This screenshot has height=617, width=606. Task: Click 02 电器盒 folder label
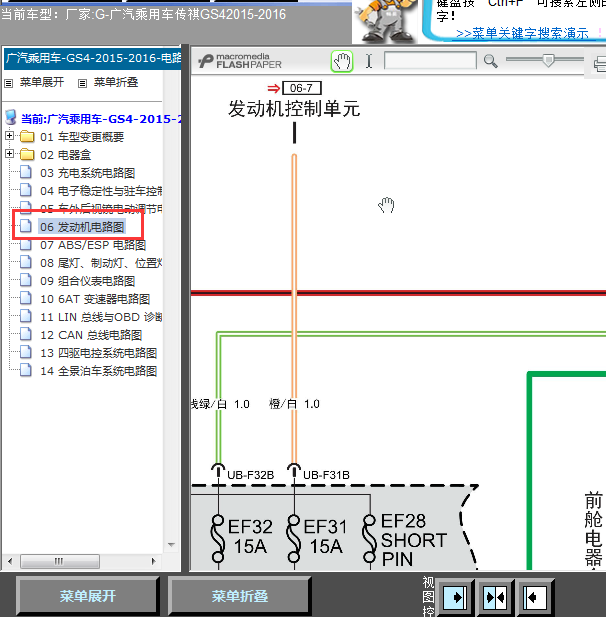(x=65, y=155)
